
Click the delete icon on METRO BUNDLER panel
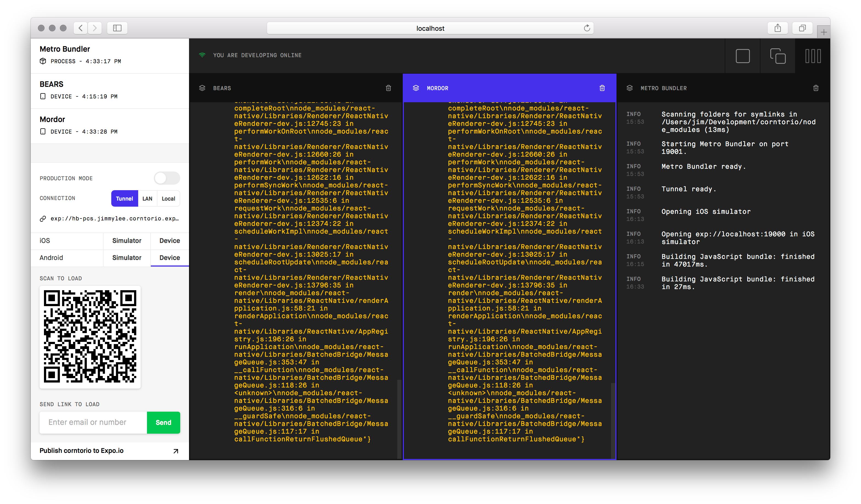pyautogui.click(x=816, y=88)
